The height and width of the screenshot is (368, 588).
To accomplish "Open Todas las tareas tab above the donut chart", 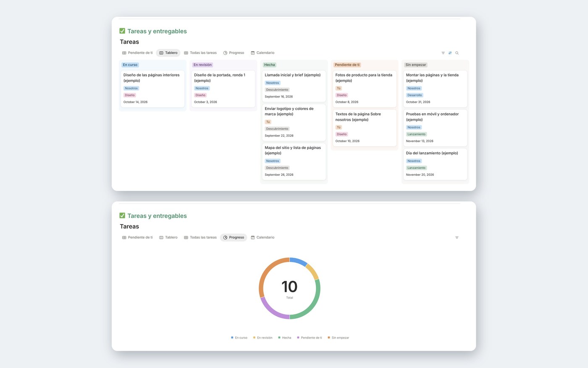I will coord(200,238).
